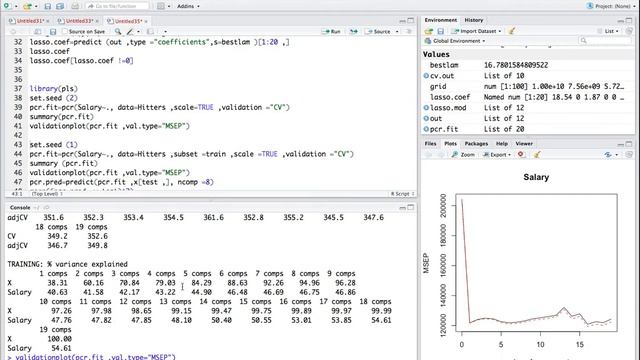Click the Zoom button in Plots pane
Screen dimensions: 640x360
[463, 155]
